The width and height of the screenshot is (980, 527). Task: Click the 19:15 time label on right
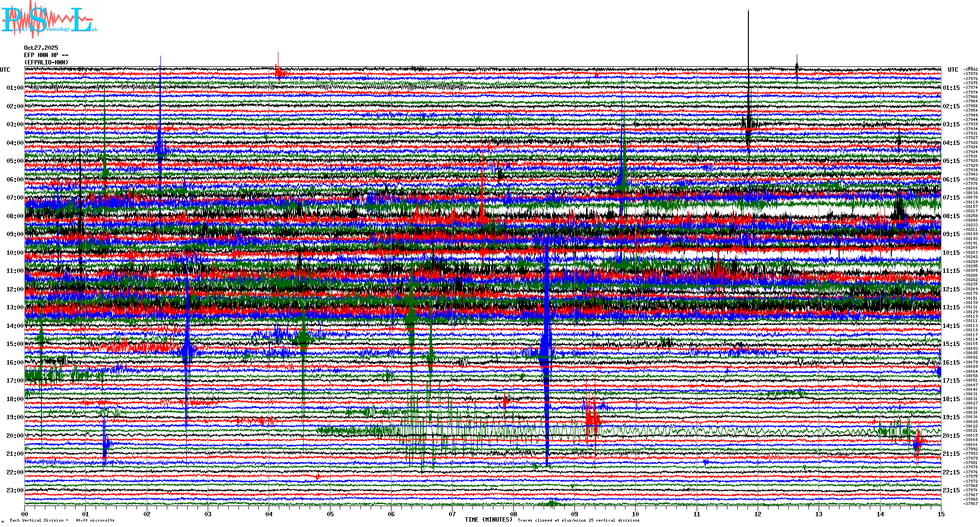click(x=951, y=417)
